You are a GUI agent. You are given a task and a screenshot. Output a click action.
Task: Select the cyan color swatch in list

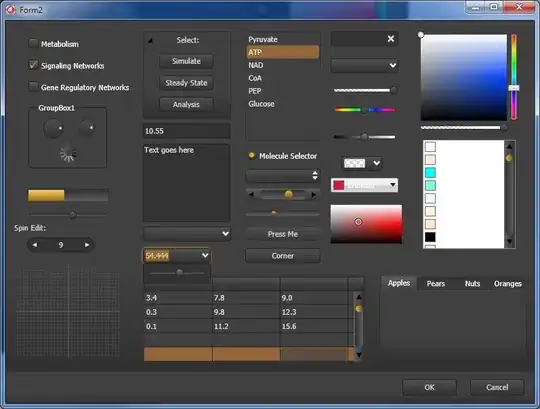pos(430,172)
